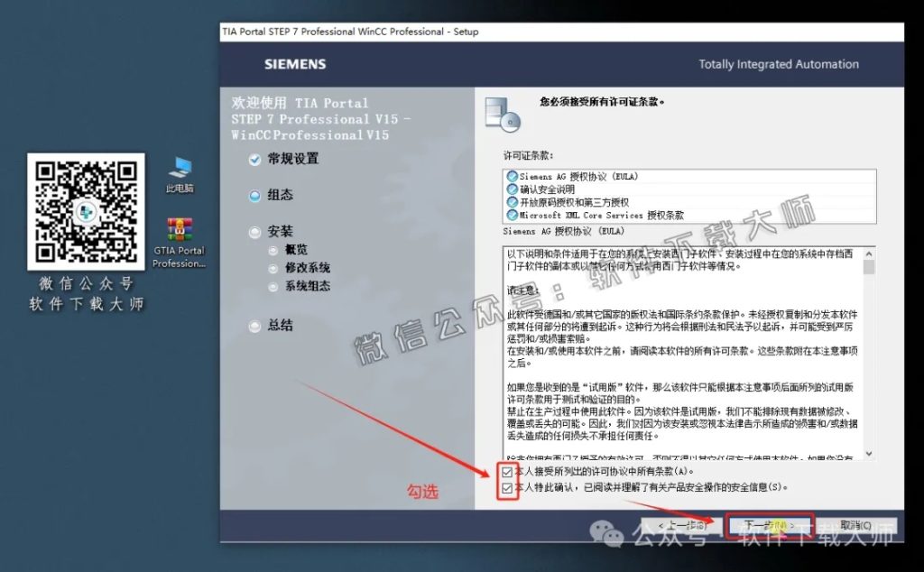Viewport: 924px width, 572px height.
Task: Click the license text scroll-up arrow
Action: pos(869,255)
